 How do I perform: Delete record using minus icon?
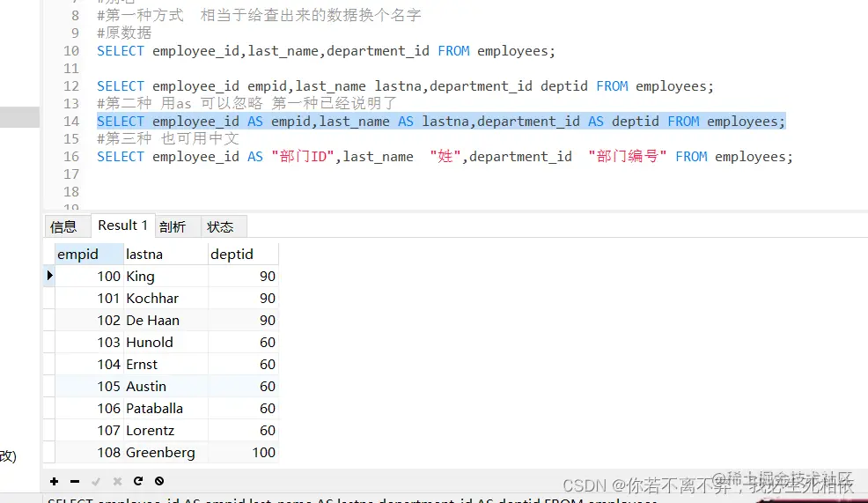75,481
